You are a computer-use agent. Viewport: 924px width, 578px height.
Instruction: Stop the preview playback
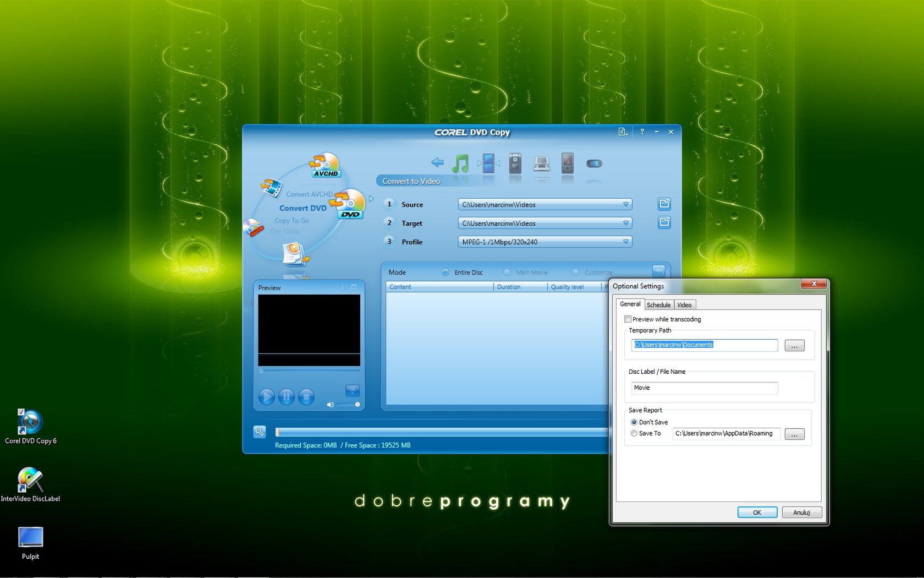tap(306, 396)
